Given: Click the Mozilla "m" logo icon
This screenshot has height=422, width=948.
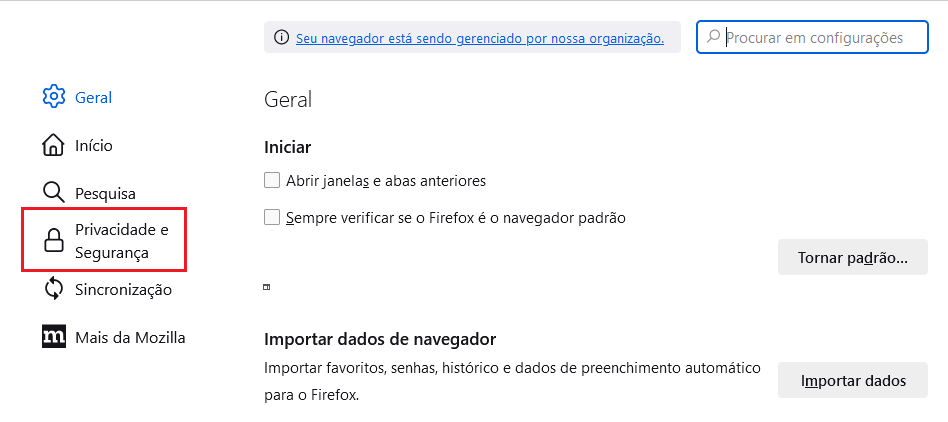Looking at the screenshot, I should 54,337.
